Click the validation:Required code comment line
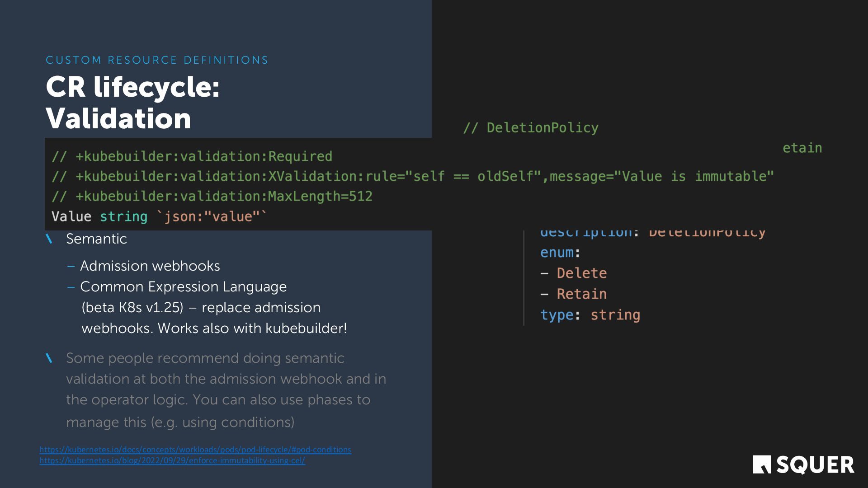 tap(192, 156)
